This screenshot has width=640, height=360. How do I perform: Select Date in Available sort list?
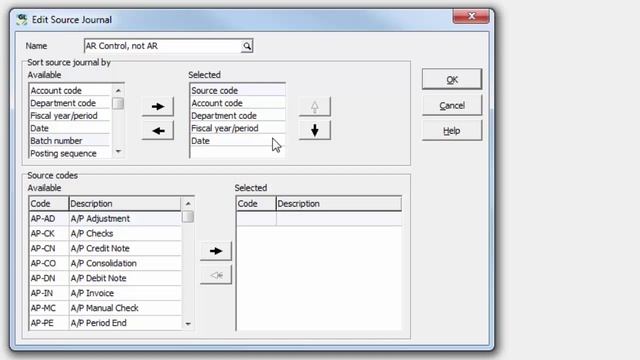[x=70, y=129]
